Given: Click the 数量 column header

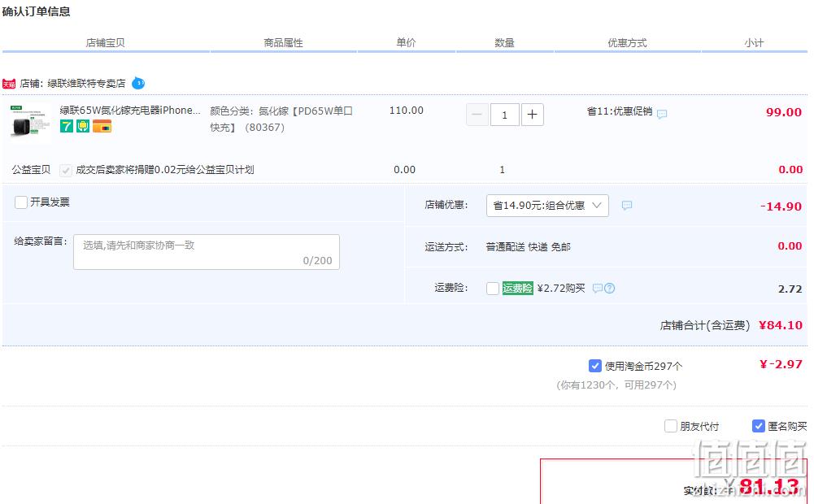Looking at the screenshot, I should pos(504,42).
